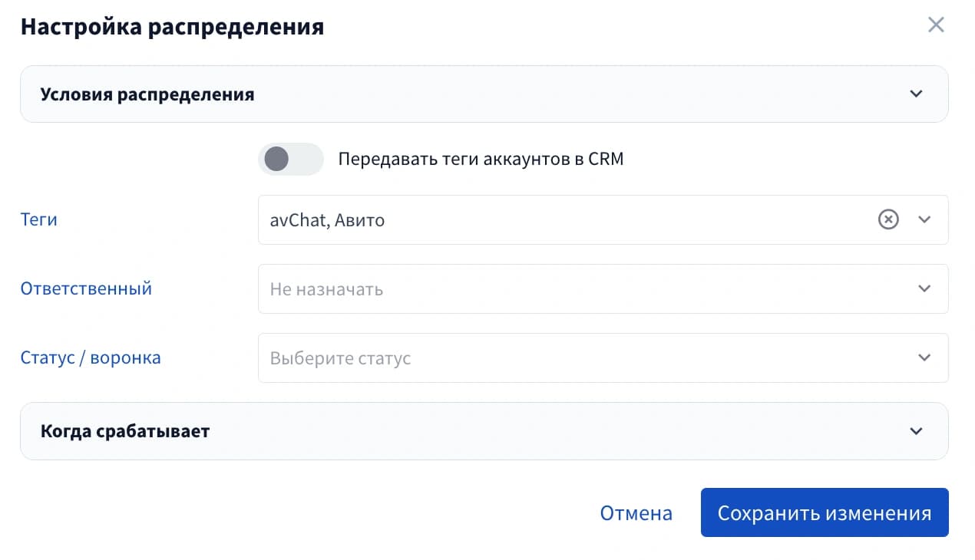Toggle Передавать теги аккаунтов в CRM switch
975x560 pixels.
(x=290, y=159)
